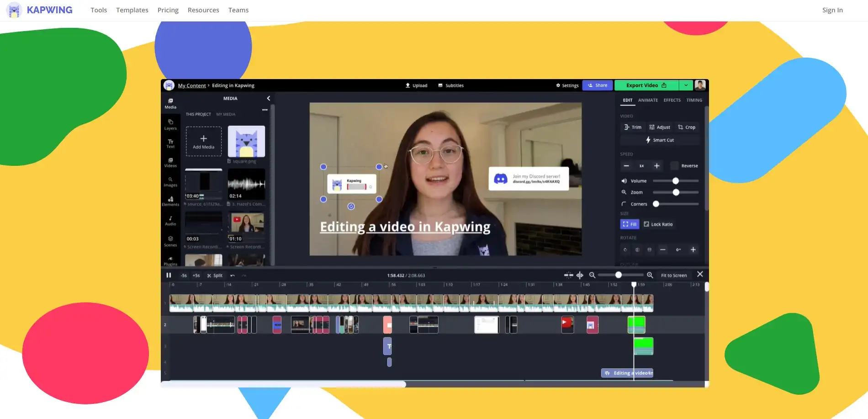Screen dimensions: 868x419
Task: Open the Templates menu
Action: tap(132, 10)
